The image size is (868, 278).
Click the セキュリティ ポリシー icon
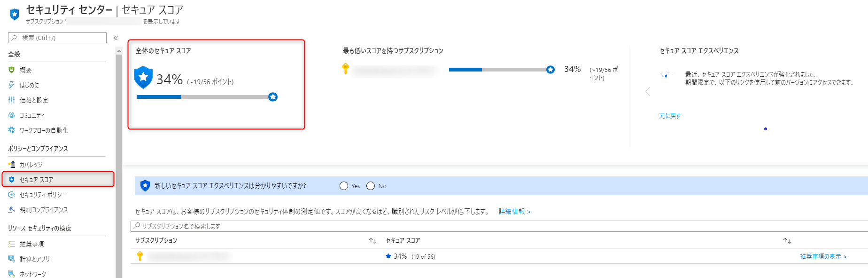(x=12, y=194)
